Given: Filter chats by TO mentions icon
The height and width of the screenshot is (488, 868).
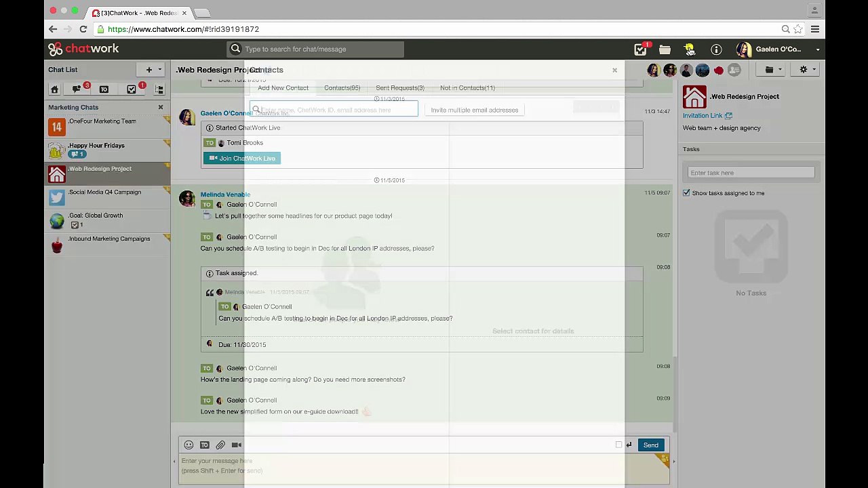Looking at the screenshot, I should [104, 89].
